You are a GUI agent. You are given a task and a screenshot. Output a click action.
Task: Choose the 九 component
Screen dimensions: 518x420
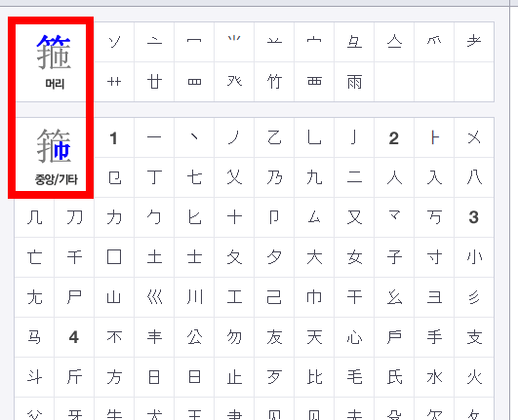(314, 177)
